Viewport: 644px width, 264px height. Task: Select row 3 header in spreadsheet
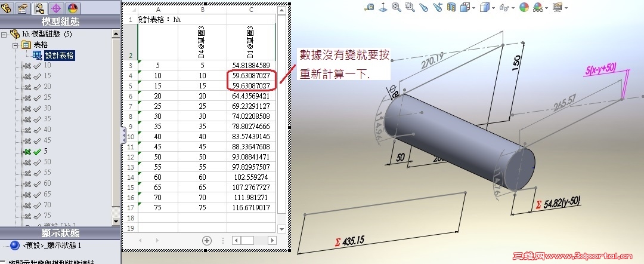(131, 65)
